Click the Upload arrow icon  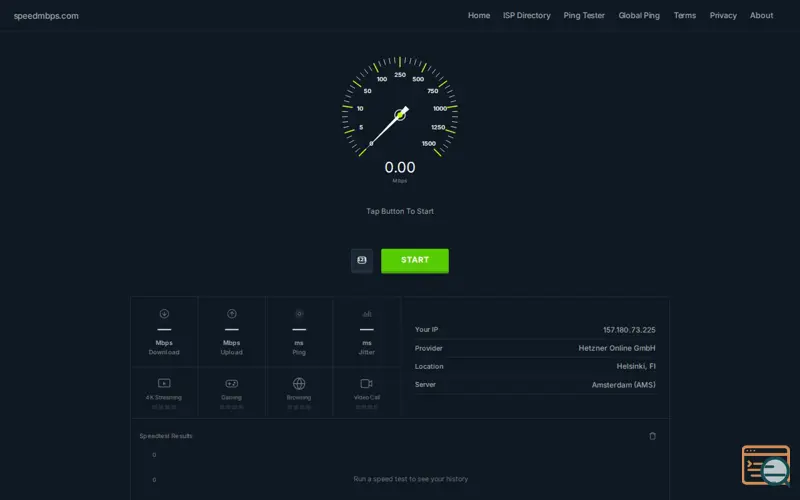(x=232, y=314)
